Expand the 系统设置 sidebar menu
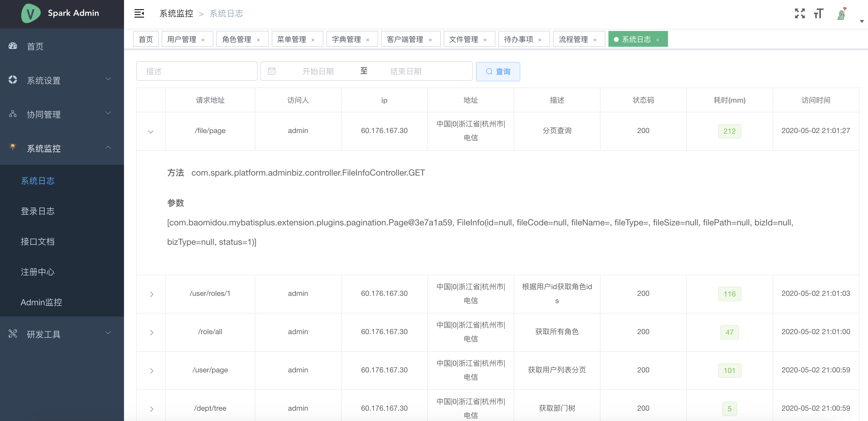The image size is (868, 421). (108, 79)
